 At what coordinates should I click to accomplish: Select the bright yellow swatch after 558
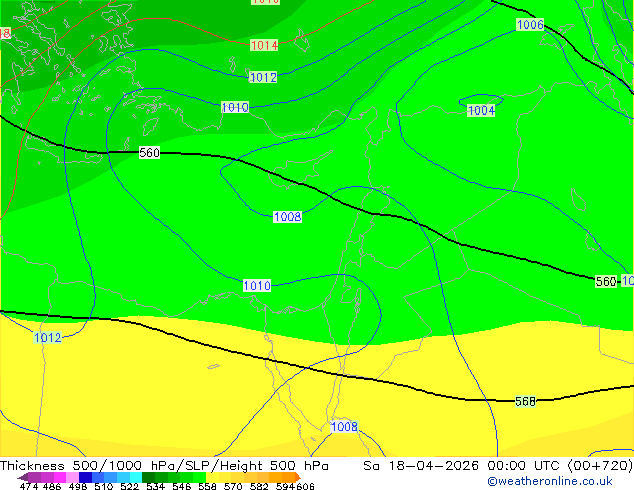(x=212, y=477)
